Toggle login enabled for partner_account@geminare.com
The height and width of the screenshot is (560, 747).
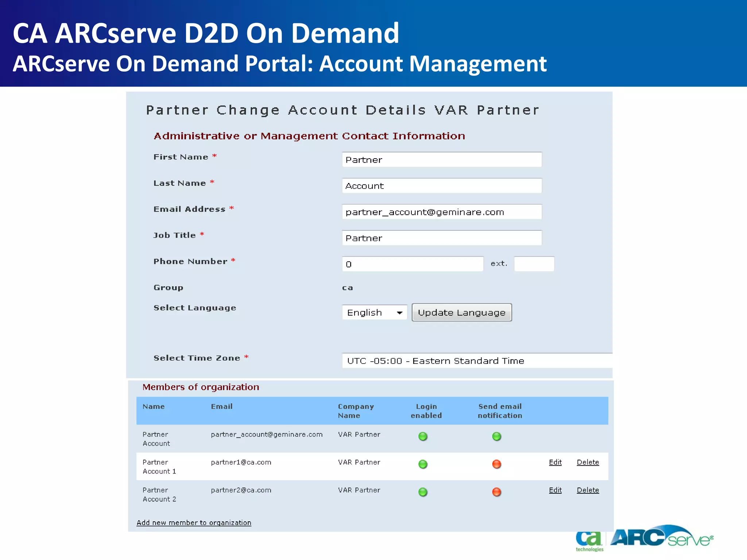pyautogui.click(x=423, y=436)
